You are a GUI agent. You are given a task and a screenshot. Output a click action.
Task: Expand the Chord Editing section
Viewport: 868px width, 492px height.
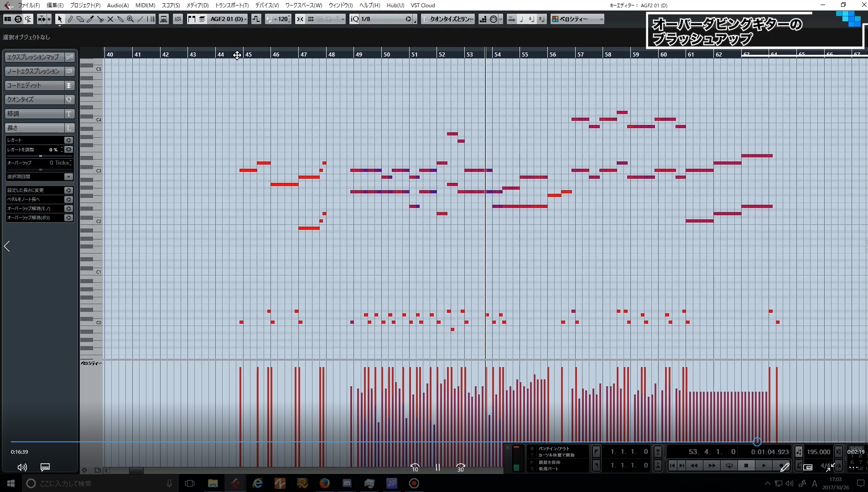(40, 85)
